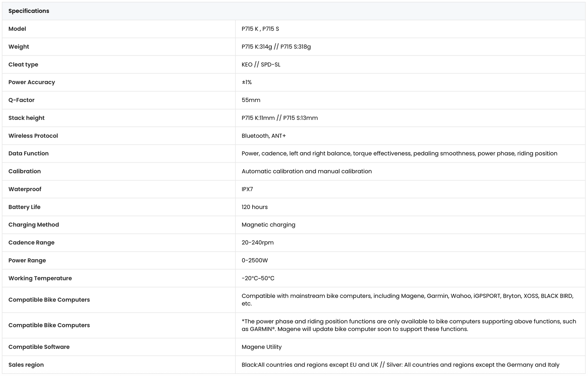Click the Working Temperature label

coord(40,278)
